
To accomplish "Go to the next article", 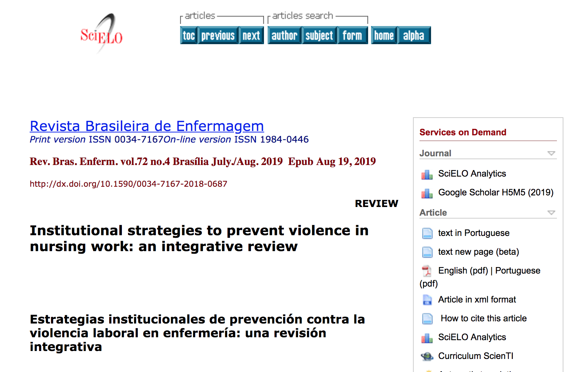I will pos(251,35).
